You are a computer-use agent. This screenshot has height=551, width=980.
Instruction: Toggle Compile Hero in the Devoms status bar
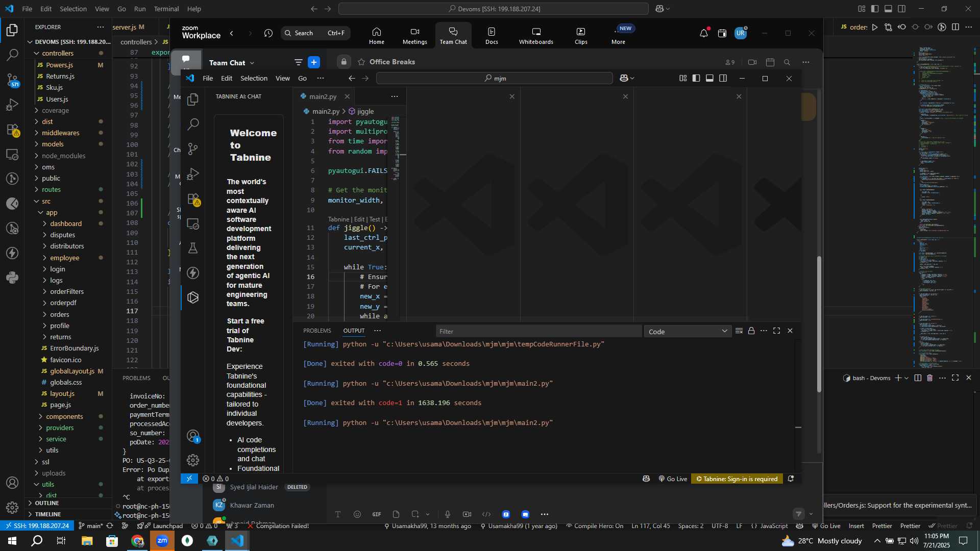click(x=594, y=526)
